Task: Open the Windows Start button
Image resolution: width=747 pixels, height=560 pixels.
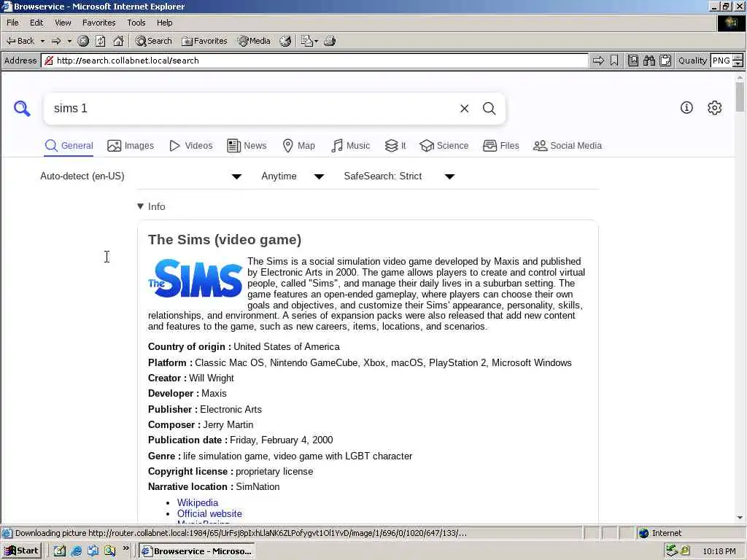Action: pyautogui.click(x=21, y=551)
